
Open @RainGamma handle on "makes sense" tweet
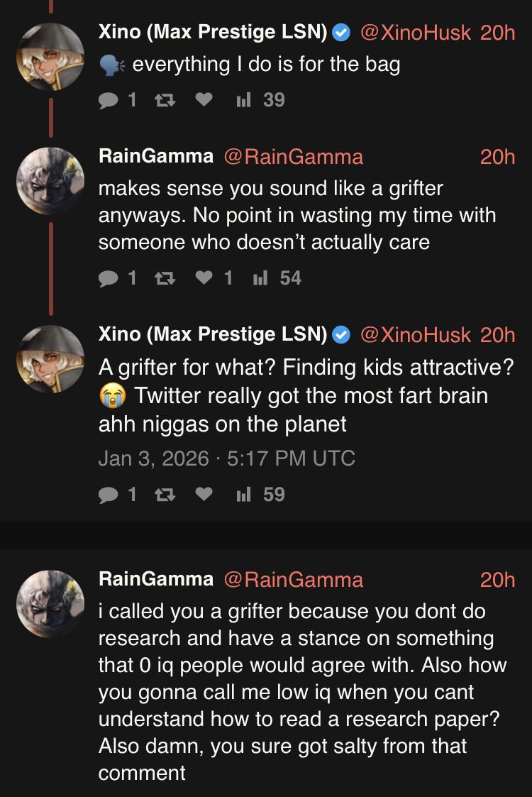293,156
